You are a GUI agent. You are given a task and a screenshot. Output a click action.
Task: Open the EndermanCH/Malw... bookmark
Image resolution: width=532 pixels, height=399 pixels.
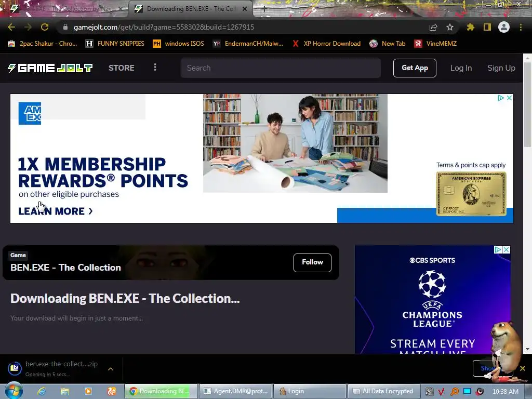tap(248, 44)
